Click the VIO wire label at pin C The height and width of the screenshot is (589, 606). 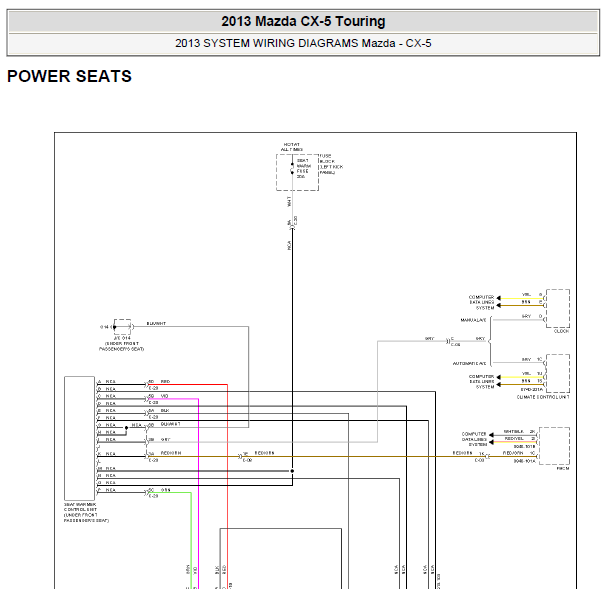[x=164, y=396]
